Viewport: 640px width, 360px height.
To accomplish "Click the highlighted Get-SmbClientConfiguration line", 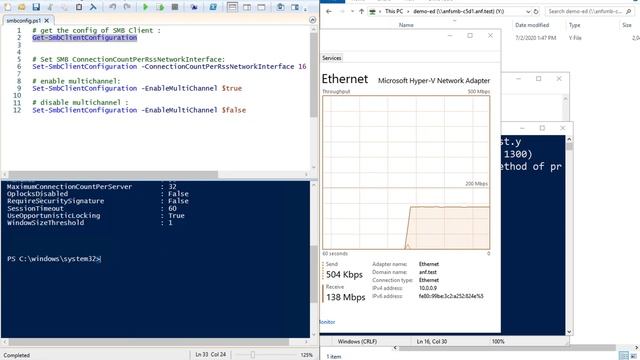I will point(84,38).
